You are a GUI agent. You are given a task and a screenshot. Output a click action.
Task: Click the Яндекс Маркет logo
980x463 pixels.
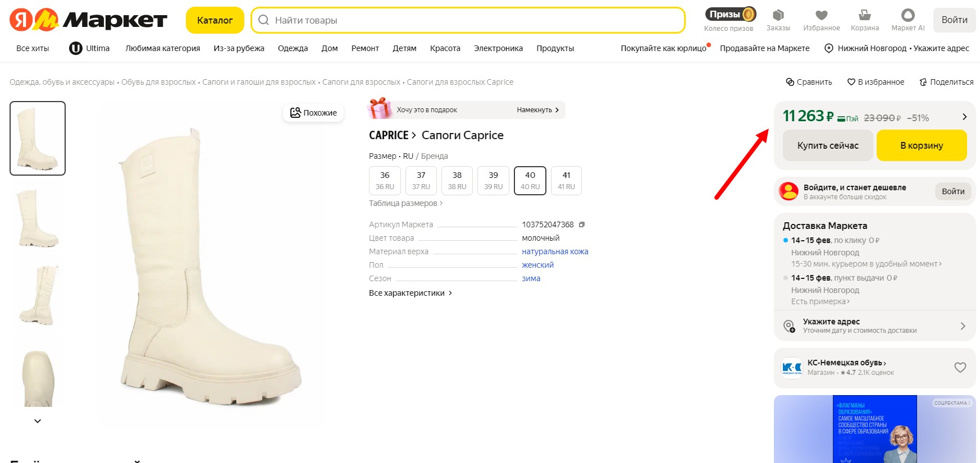(89, 20)
